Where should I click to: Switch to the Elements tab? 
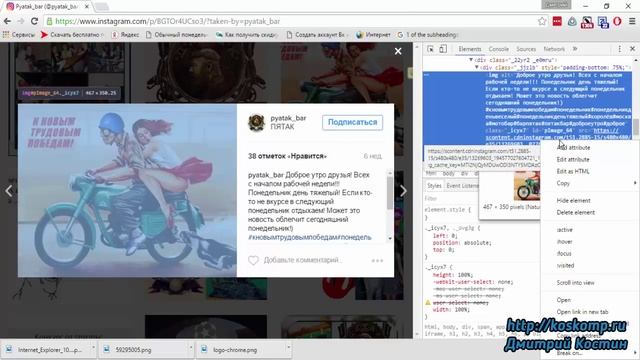pyautogui.click(x=469, y=49)
